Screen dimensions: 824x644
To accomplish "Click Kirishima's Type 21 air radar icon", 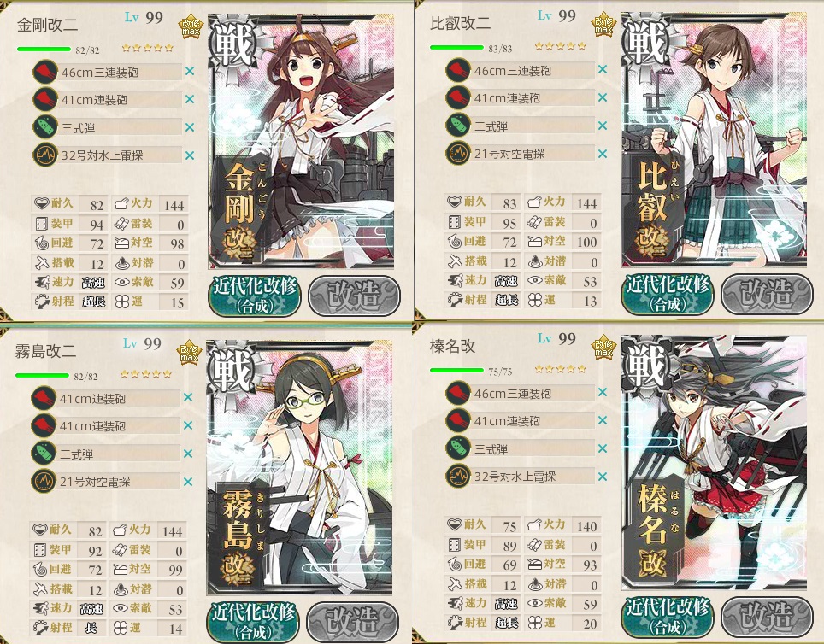I will [x=44, y=481].
